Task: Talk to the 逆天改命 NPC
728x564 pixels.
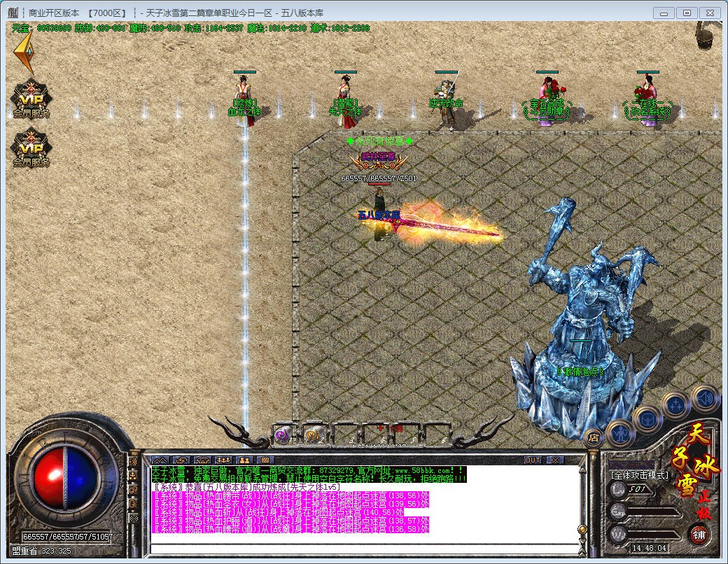Action: [447, 103]
